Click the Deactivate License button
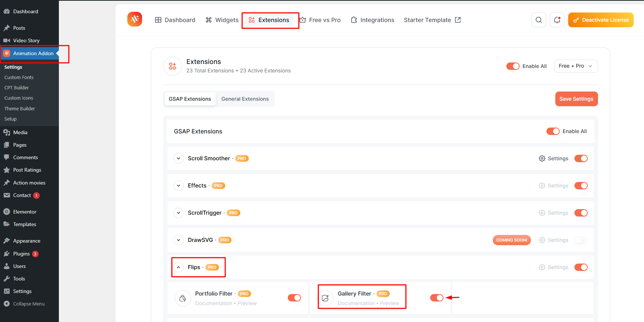 [x=601, y=20]
